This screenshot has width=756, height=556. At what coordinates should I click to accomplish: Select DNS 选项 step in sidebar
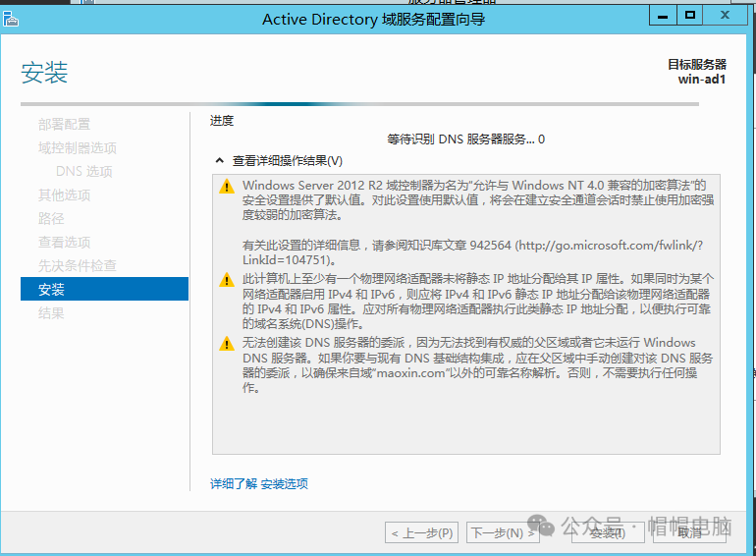83,172
